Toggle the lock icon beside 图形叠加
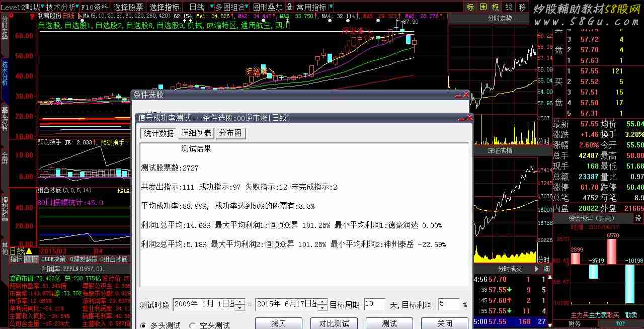The height and width of the screenshot is (329, 644). (289, 7)
